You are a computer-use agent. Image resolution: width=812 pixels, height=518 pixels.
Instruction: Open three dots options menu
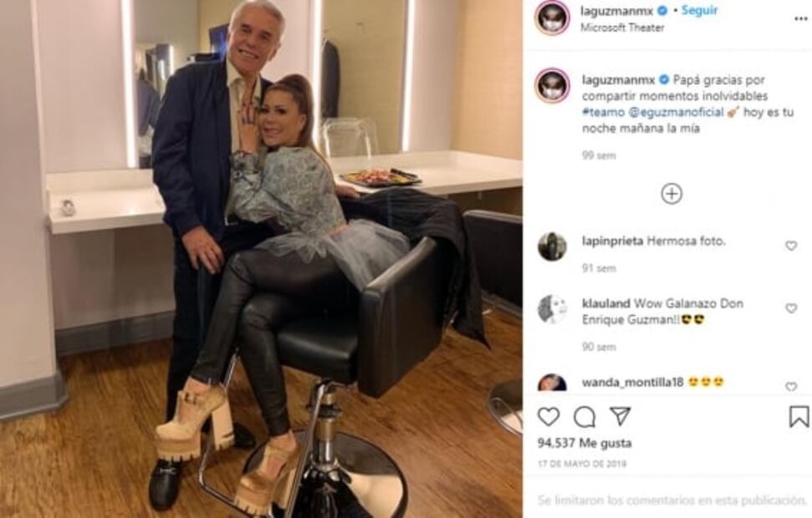[800, 19]
